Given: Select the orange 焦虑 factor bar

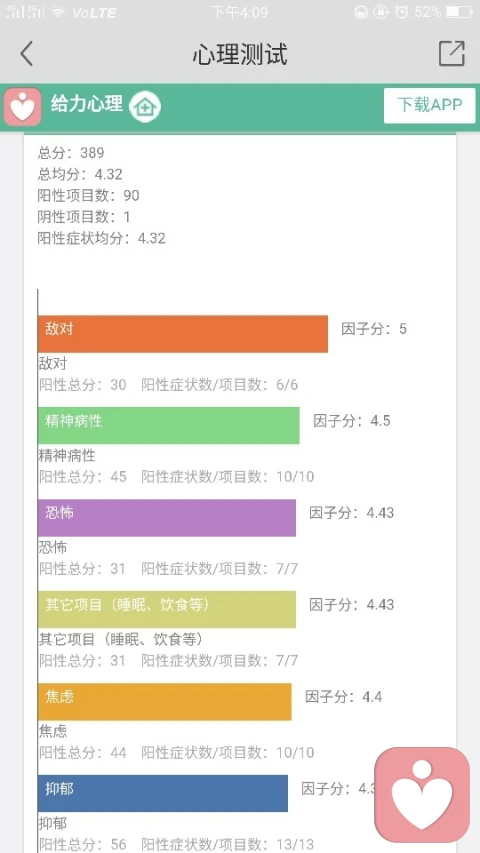Looking at the screenshot, I should 165,702.
